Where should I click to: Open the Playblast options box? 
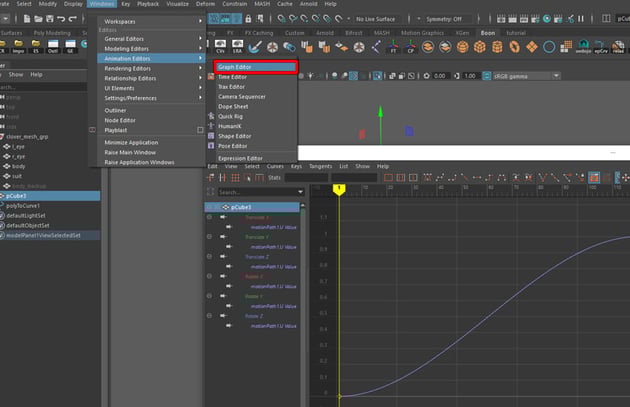[x=201, y=130]
